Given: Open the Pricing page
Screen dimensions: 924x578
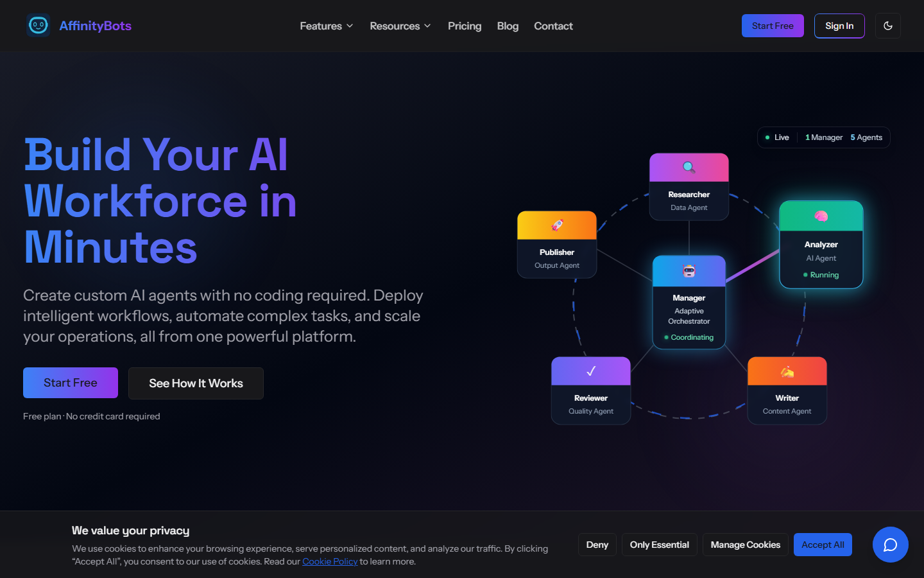Looking at the screenshot, I should (464, 26).
